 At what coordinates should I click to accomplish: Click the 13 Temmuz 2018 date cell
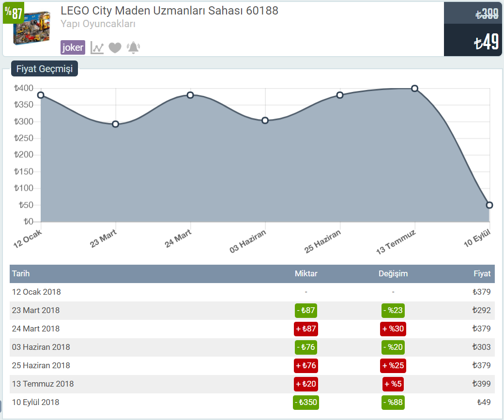43,384
